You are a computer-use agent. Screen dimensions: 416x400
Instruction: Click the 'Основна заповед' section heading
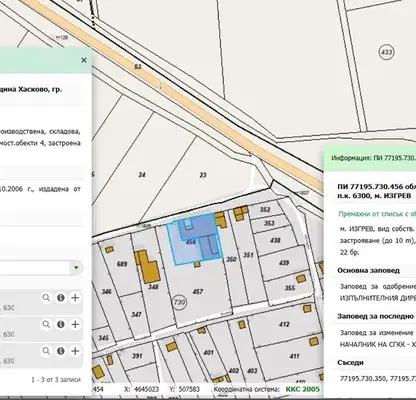coord(368,270)
